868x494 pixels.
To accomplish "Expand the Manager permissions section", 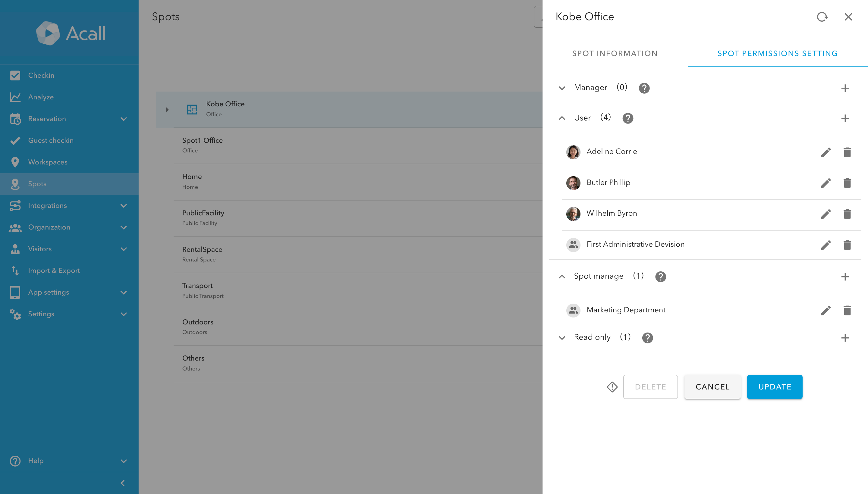I will click(x=561, y=88).
